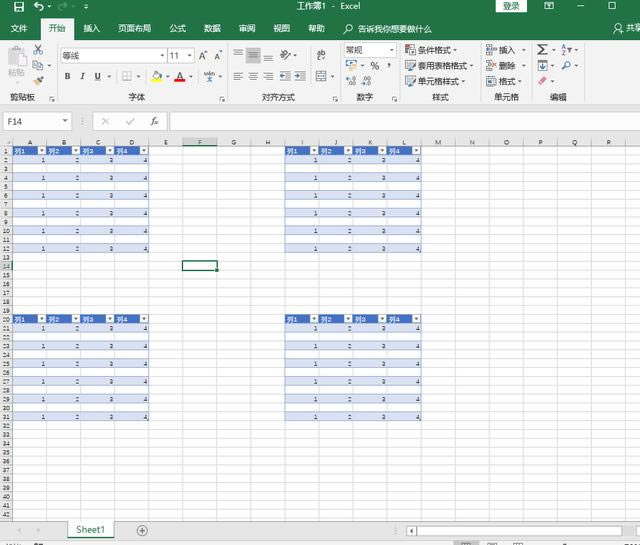Toggle underline formatting
The width and height of the screenshot is (640, 545).
97,77
